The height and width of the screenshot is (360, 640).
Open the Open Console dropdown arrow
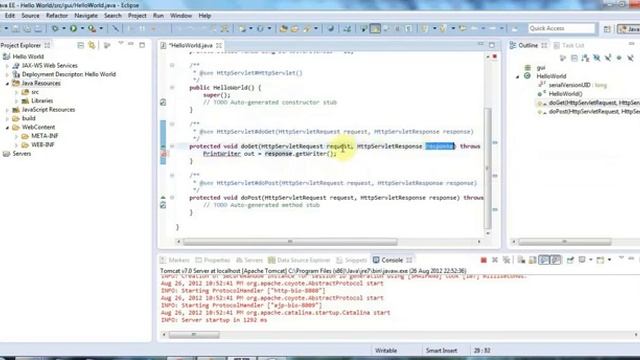(x=609, y=260)
